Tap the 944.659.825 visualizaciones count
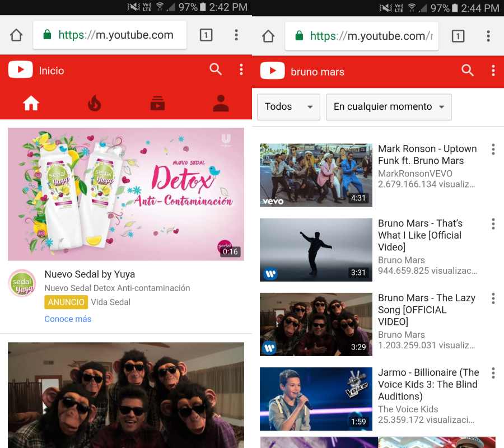The height and width of the screenshot is (448, 504). 428,270
